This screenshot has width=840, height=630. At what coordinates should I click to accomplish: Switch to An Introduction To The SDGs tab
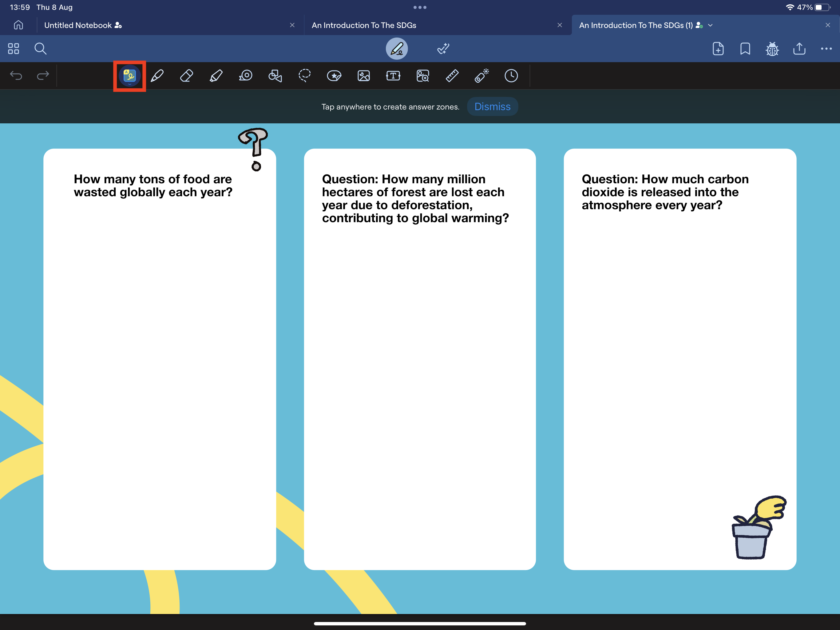click(x=363, y=26)
